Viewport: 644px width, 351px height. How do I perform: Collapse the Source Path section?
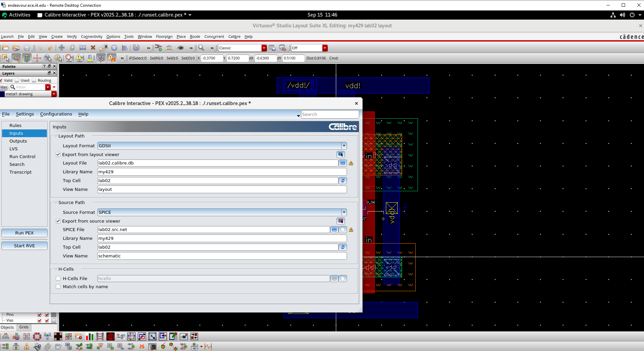pos(56,202)
